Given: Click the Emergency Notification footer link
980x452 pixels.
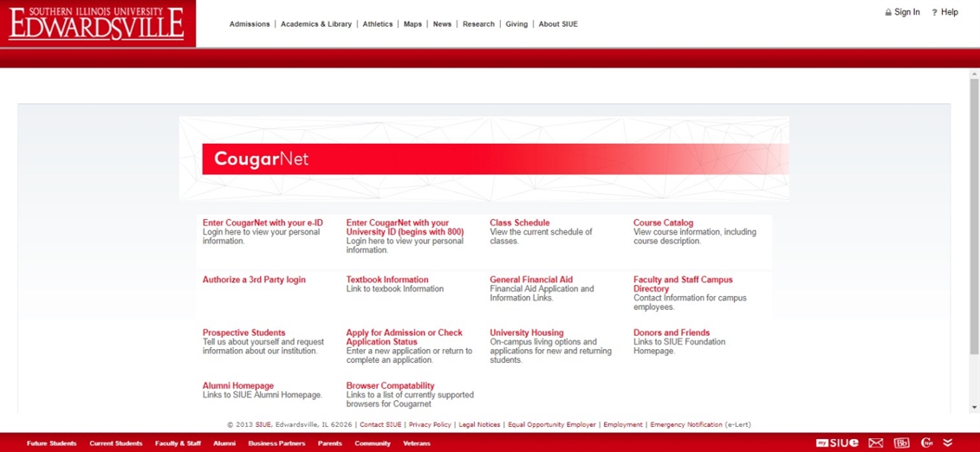Looking at the screenshot, I should pyautogui.click(x=685, y=424).
